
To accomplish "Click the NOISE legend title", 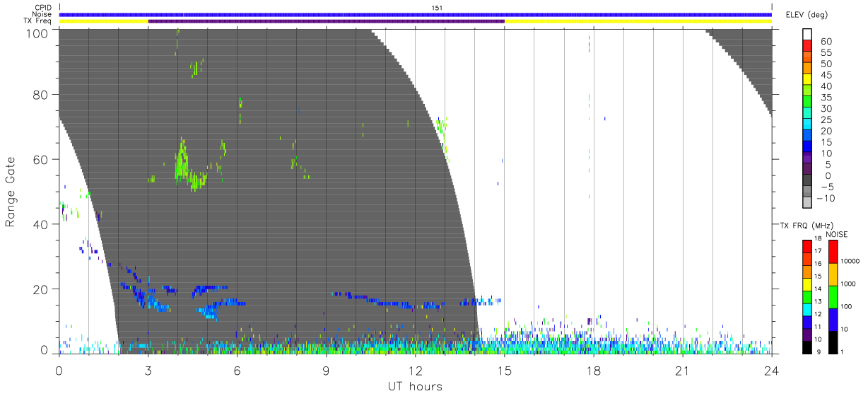I will (x=837, y=234).
